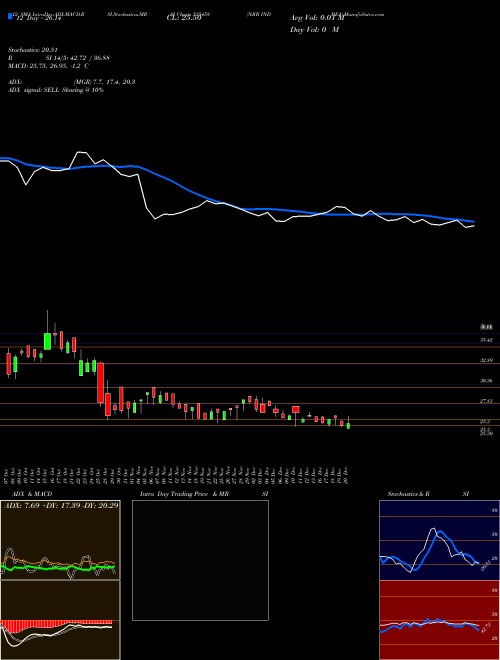The image size is (500, 660).
Task: Click the 'SI 14/3: 42.72 / 36.88' reading
Action: tap(78, 58)
